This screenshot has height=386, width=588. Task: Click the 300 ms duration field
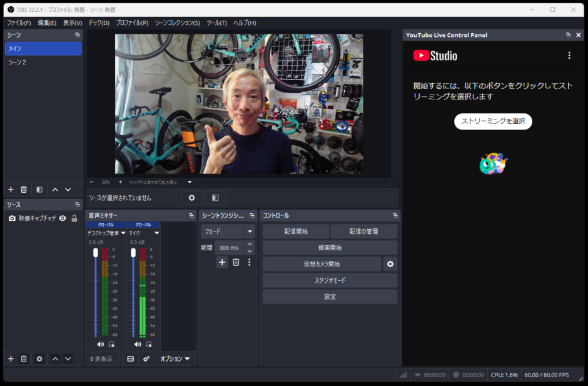coord(230,248)
